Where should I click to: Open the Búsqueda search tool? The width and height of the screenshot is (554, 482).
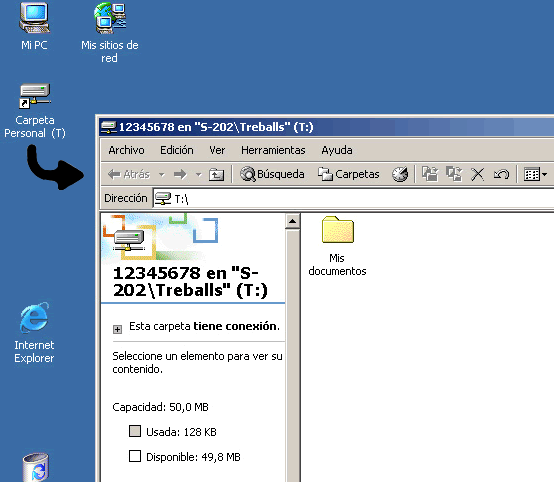pyautogui.click(x=272, y=174)
